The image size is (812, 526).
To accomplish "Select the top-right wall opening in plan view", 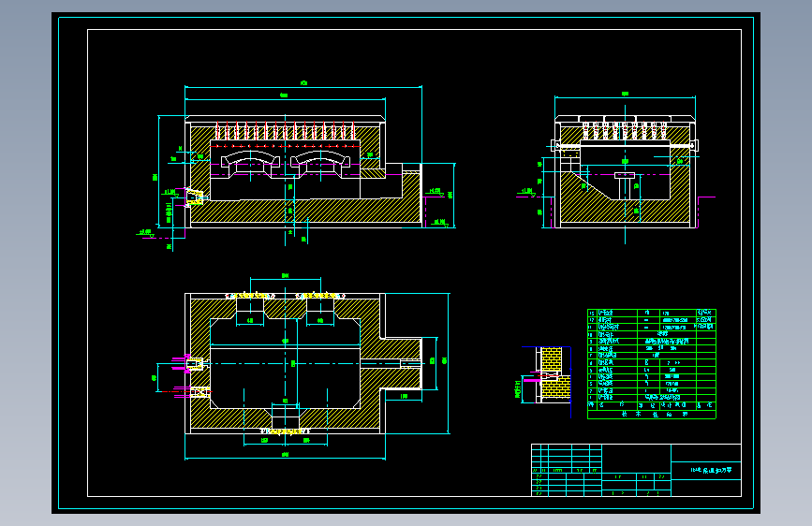I will [320, 305].
